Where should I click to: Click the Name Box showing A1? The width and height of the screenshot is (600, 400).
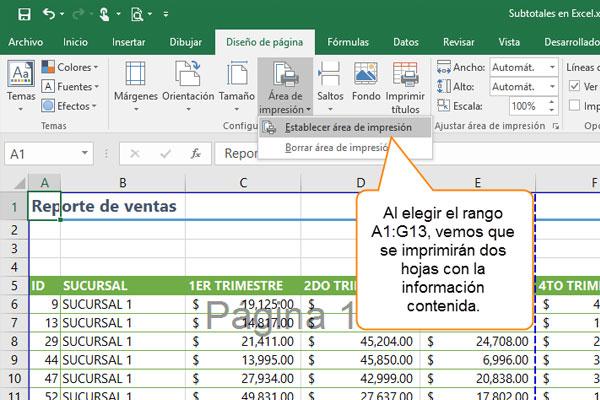point(50,154)
